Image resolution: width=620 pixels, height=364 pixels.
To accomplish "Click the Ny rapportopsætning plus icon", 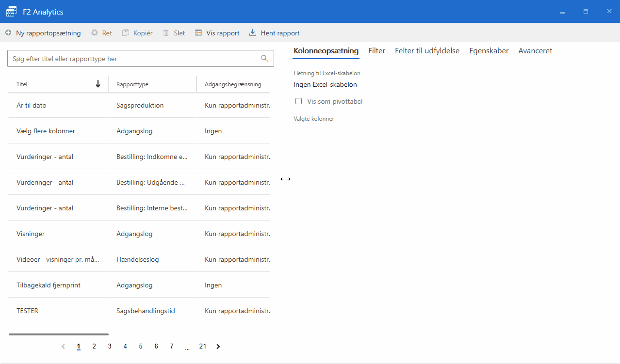I will [x=8, y=33].
